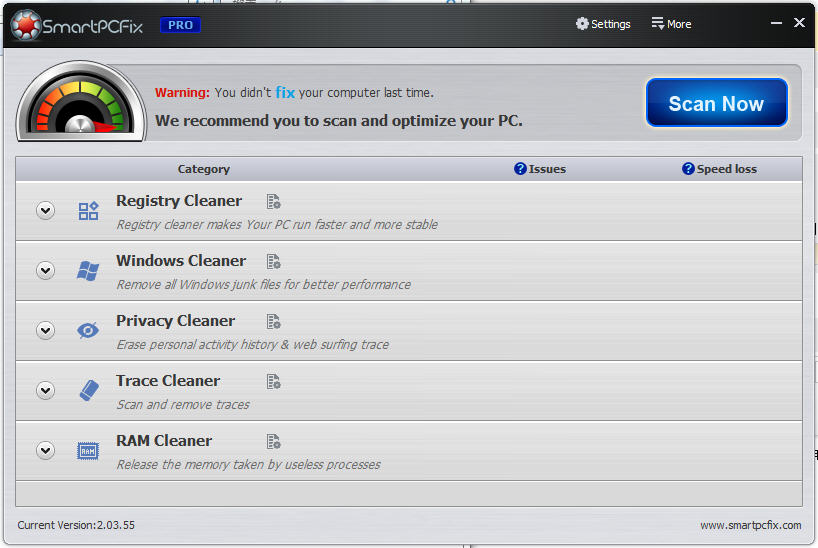This screenshot has height=548, width=818.
Task: Click the Settings gear icon
Action: pos(582,23)
